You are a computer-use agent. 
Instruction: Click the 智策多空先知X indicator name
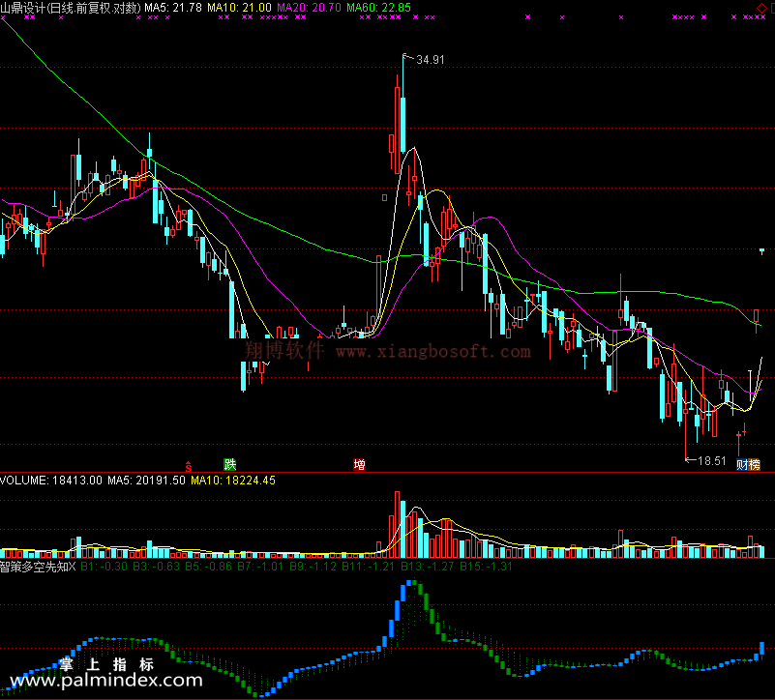coord(38,567)
